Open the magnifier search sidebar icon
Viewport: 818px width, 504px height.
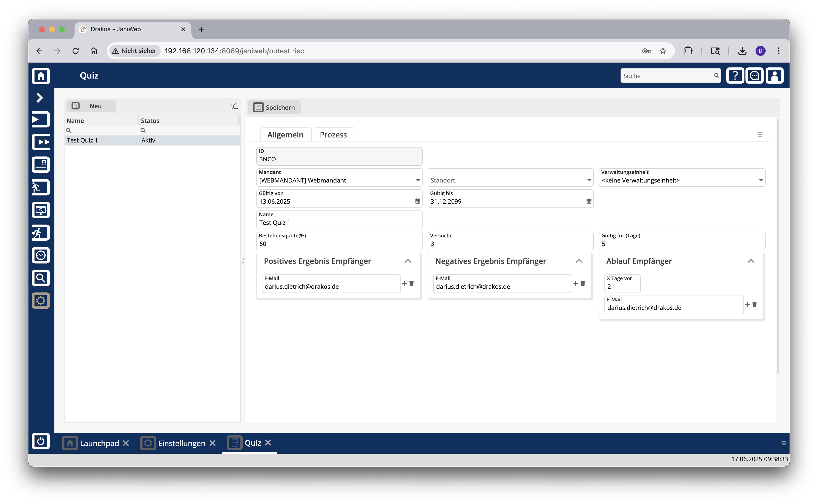pyautogui.click(x=41, y=278)
